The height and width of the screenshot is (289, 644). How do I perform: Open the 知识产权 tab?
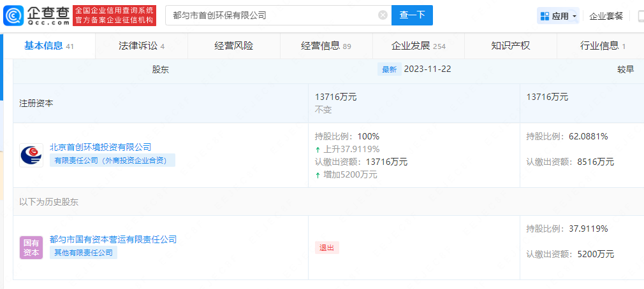[x=511, y=46]
